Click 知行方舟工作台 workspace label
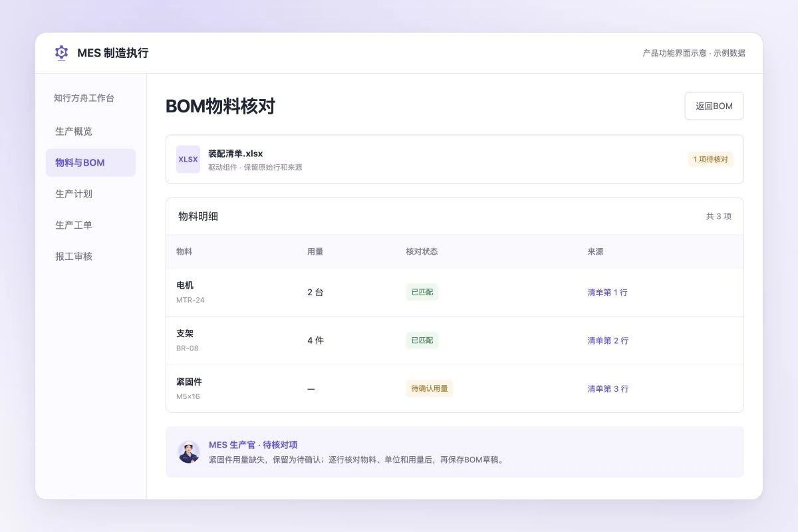 point(84,98)
